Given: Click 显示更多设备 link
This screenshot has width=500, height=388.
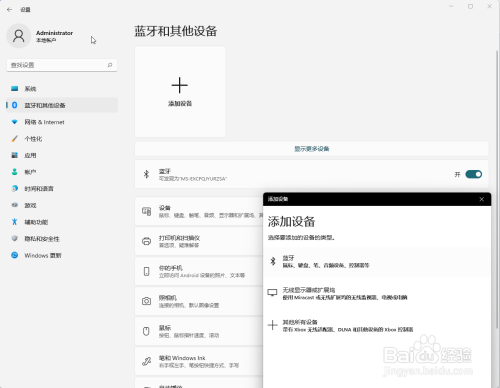Looking at the screenshot, I should tap(312, 149).
